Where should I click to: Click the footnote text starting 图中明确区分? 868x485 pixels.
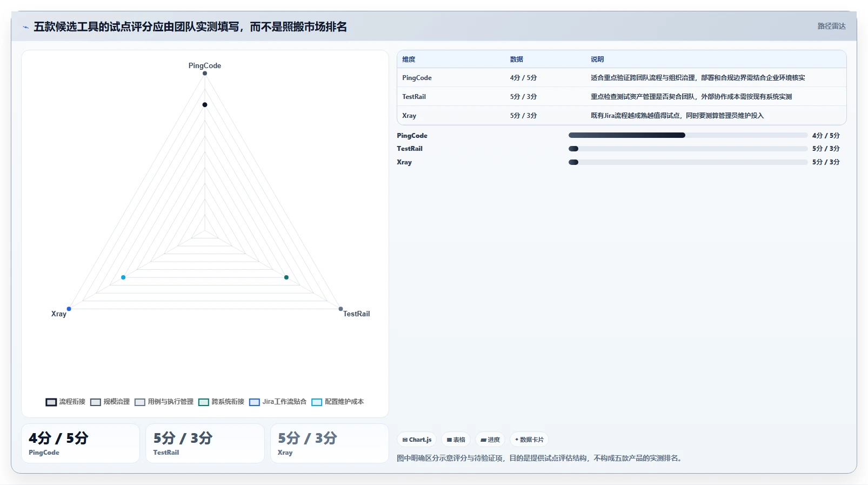(x=540, y=458)
